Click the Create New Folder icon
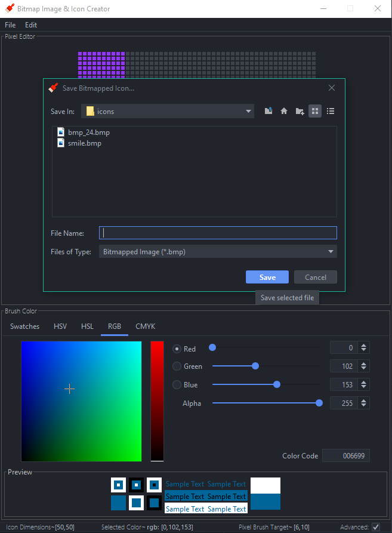 [x=300, y=111]
